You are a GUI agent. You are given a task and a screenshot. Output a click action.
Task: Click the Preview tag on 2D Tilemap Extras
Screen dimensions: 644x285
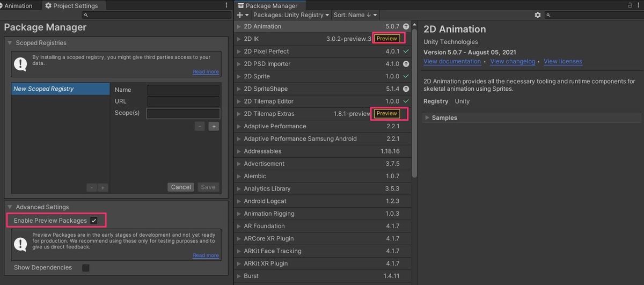(387, 114)
